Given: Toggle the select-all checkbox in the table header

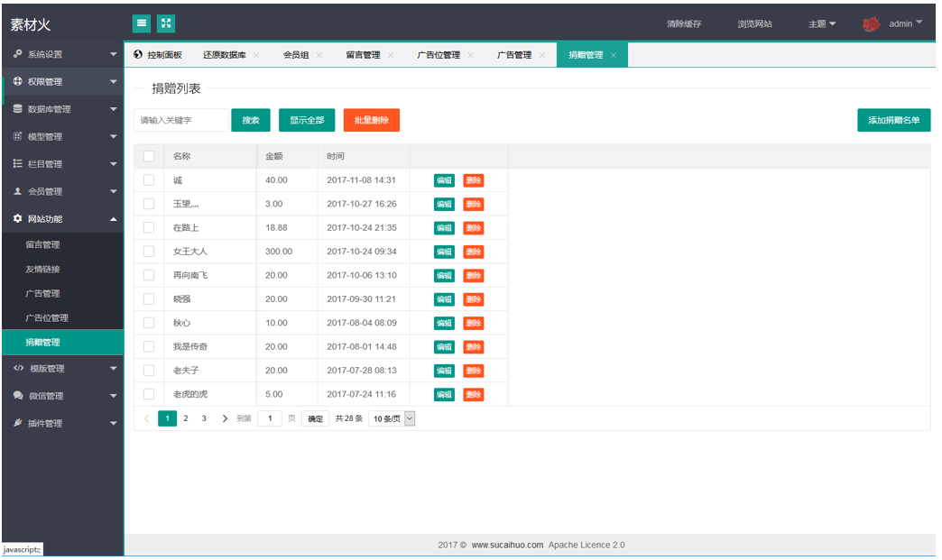Looking at the screenshot, I should pos(149,156).
